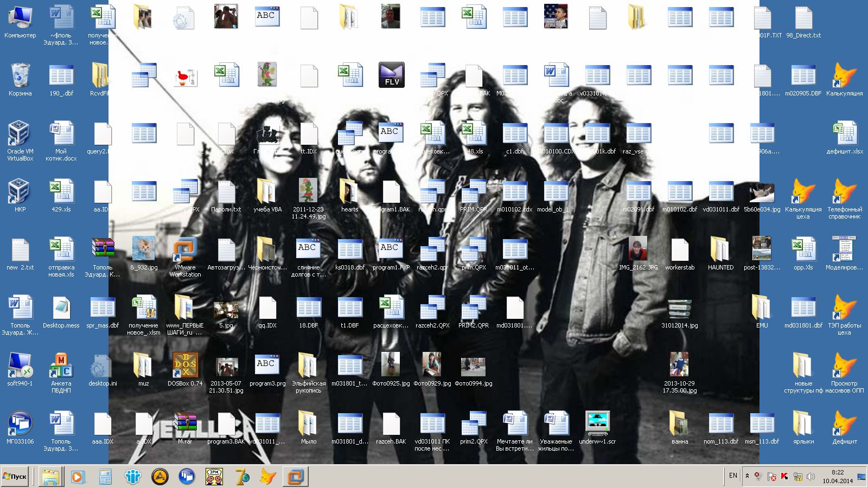Select the IMG_2162.JPG photo
Screen dimensions: 868x488
(x=639, y=254)
